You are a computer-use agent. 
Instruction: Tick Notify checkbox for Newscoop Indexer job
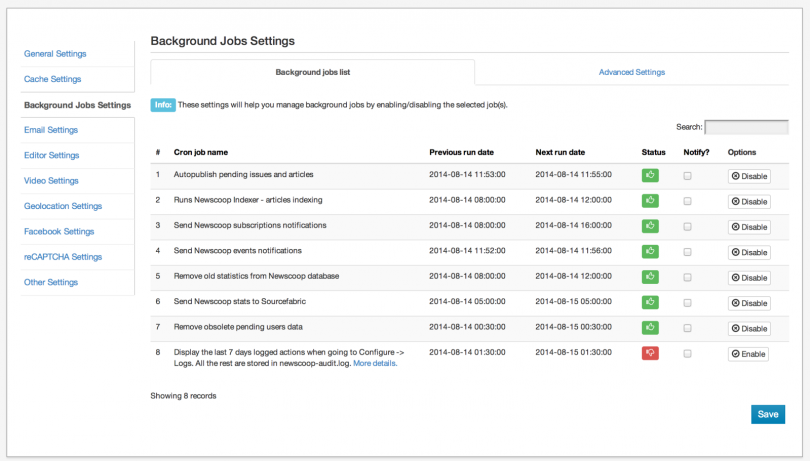[x=687, y=201]
